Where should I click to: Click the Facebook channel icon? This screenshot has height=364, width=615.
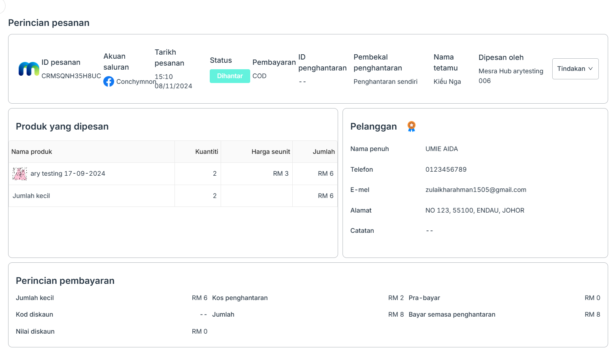[x=109, y=81]
